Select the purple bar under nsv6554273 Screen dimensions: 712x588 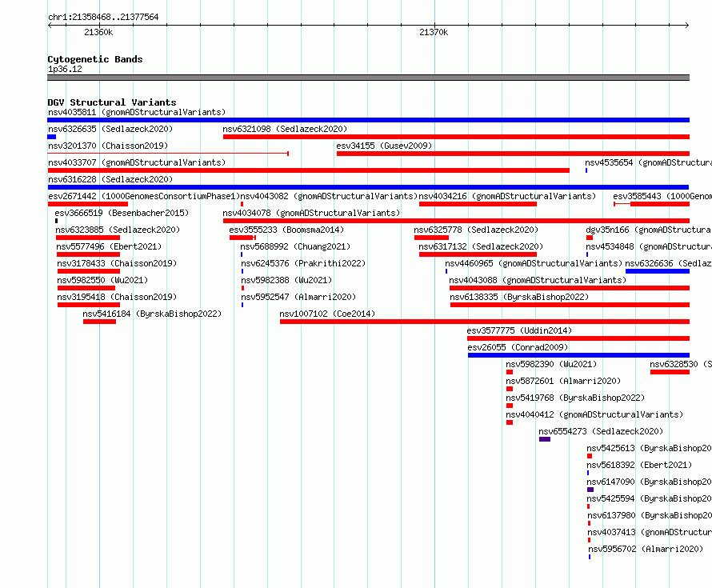(x=545, y=439)
